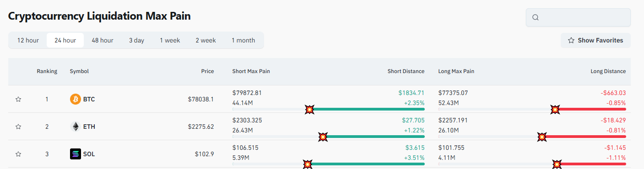Screen dimensions: 644x169
Task: Click ETH green short distance bar
Action: tap(374, 137)
